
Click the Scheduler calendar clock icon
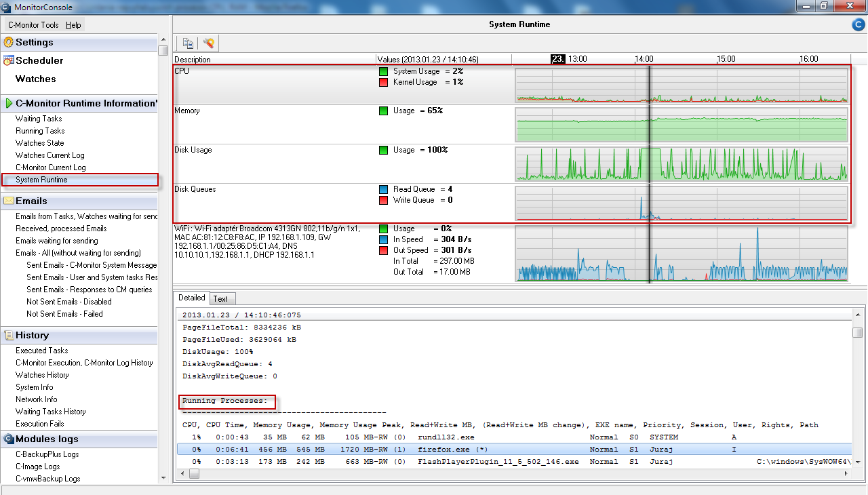[x=8, y=60]
